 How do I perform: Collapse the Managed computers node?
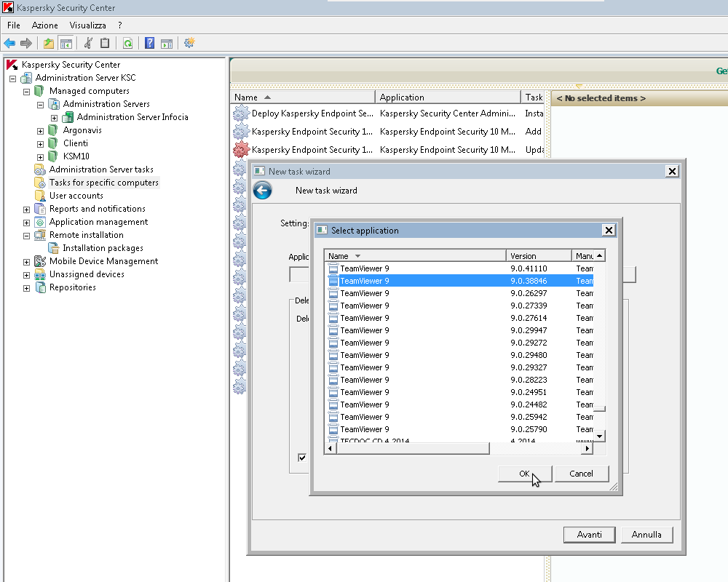[x=26, y=92]
